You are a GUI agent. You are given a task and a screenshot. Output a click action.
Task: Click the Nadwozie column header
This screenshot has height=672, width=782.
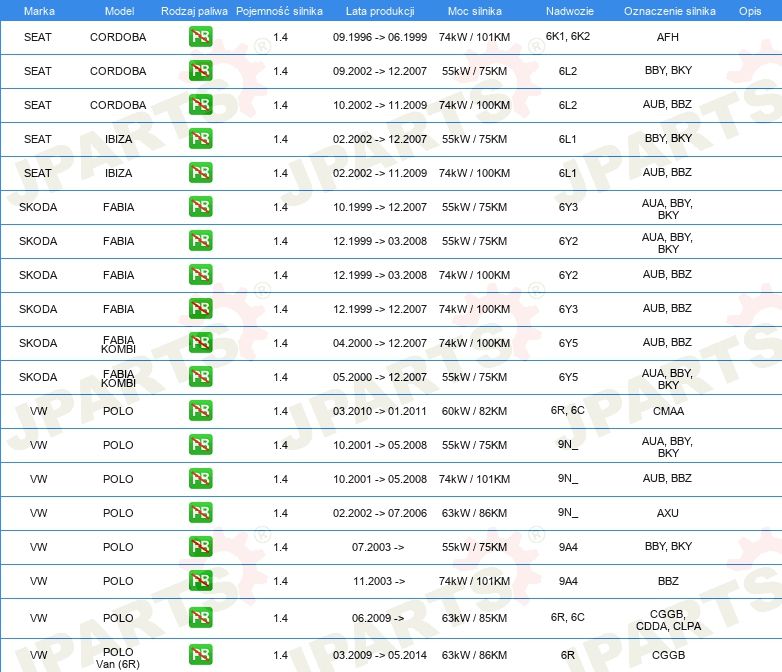coord(570,11)
